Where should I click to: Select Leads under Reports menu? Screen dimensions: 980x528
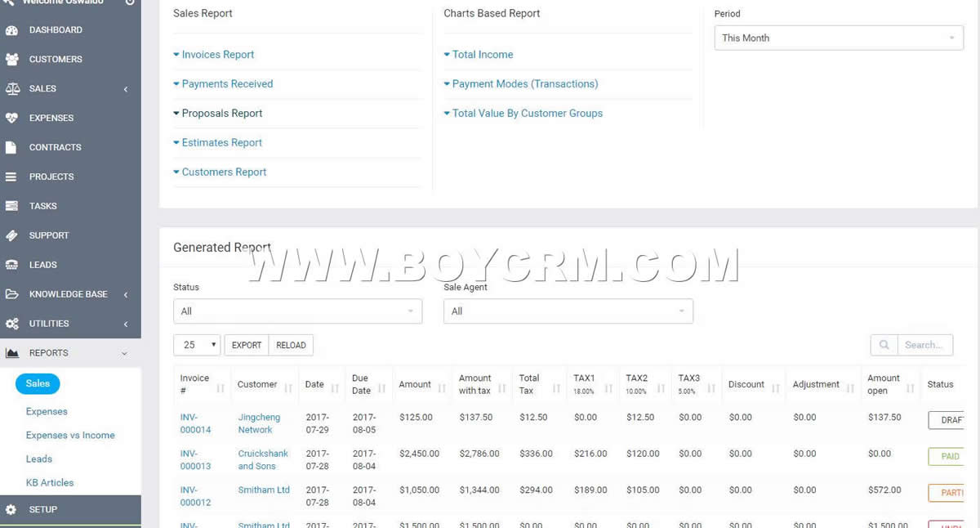point(39,459)
